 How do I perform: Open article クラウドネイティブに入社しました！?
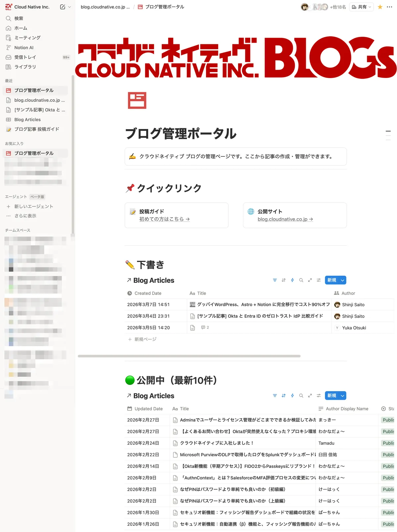click(x=217, y=443)
